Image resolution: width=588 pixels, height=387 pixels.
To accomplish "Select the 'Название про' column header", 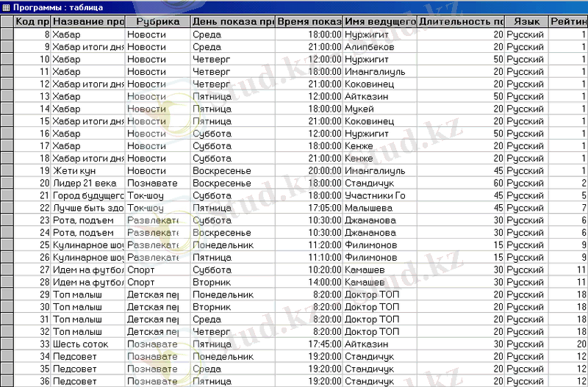I will click(x=88, y=21).
